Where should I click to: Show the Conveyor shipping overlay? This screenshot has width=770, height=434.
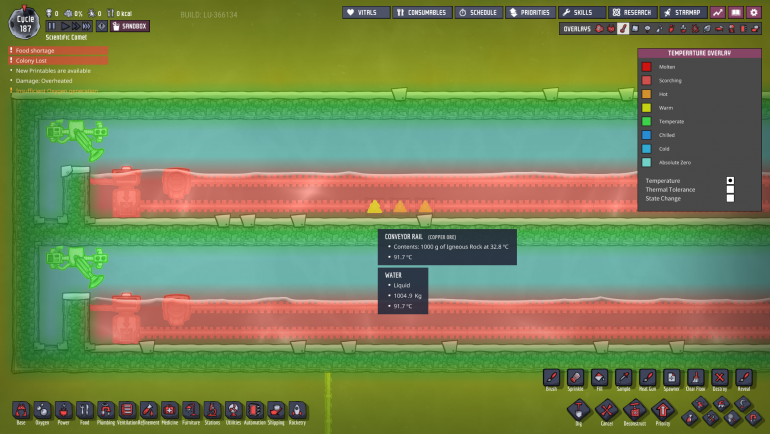pyautogui.click(x=755, y=29)
